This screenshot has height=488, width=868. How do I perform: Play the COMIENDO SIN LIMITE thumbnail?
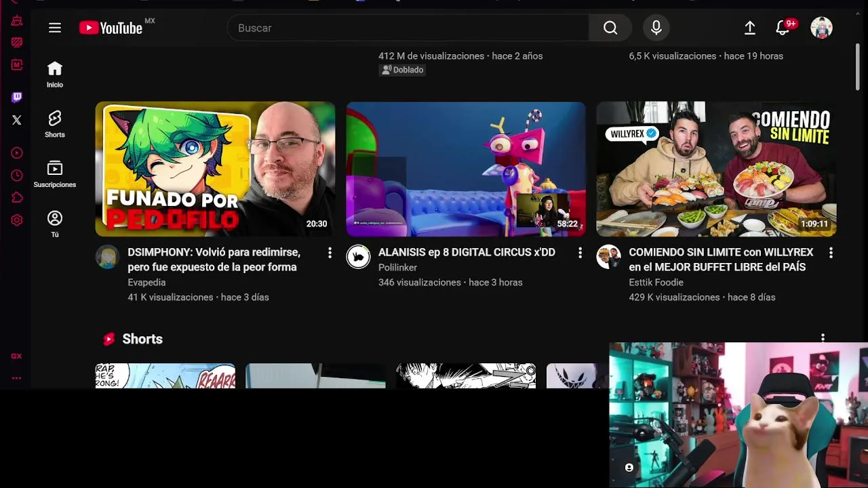click(716, 169)
